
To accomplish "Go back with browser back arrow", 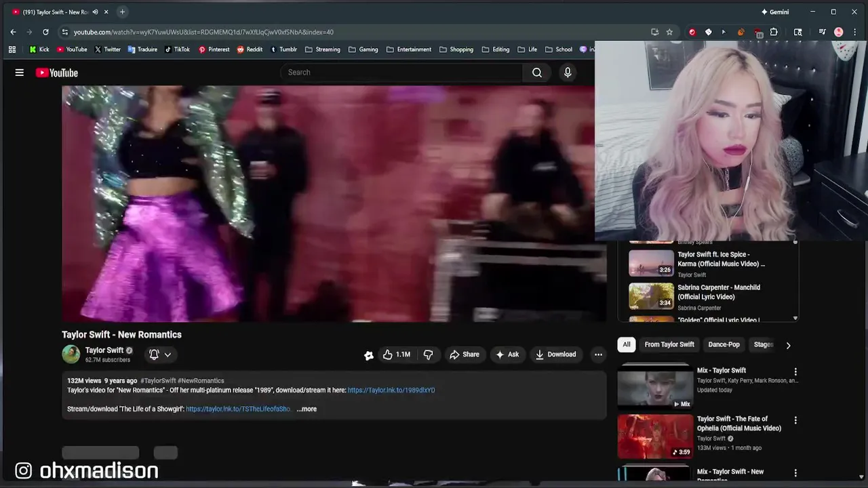I will point(13,32).
